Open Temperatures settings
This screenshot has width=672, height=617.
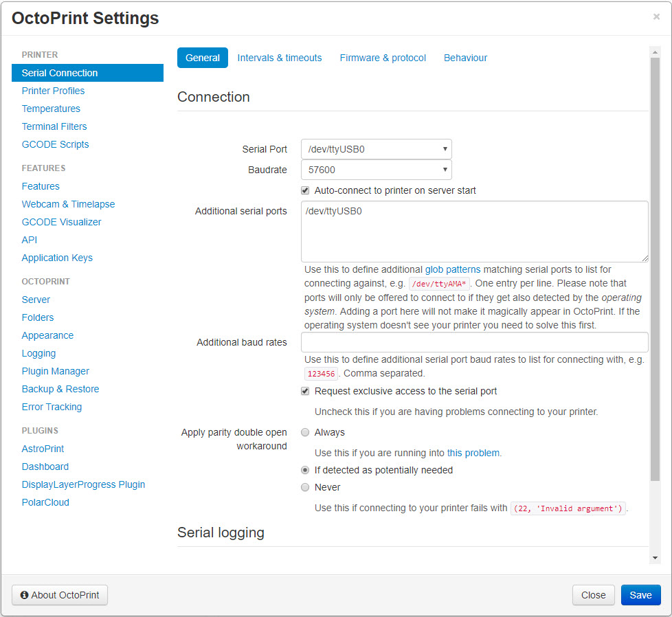(51, 109)
